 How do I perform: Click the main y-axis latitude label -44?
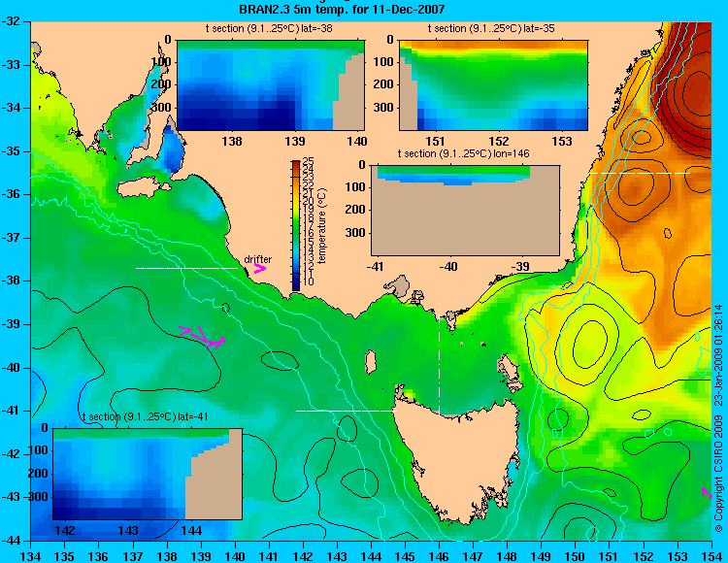(13, 541)
